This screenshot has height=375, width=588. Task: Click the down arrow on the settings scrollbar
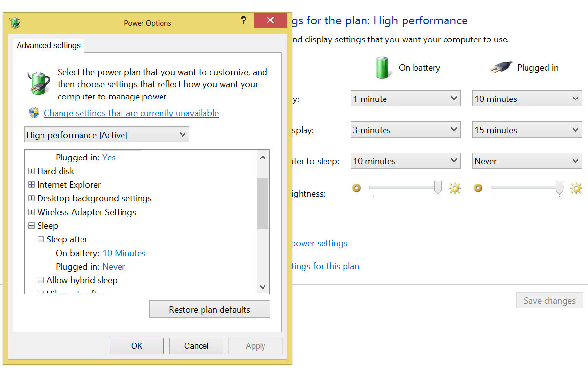coord(263,287)
